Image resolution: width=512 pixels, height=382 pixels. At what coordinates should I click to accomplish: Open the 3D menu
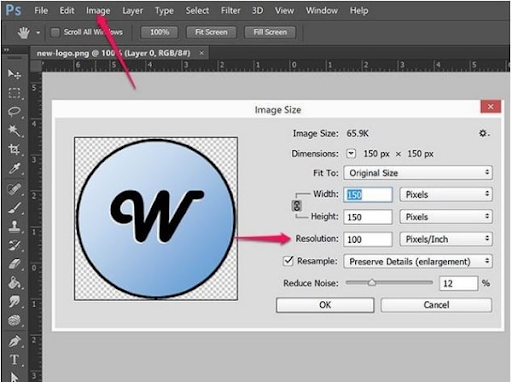point(257,11)
